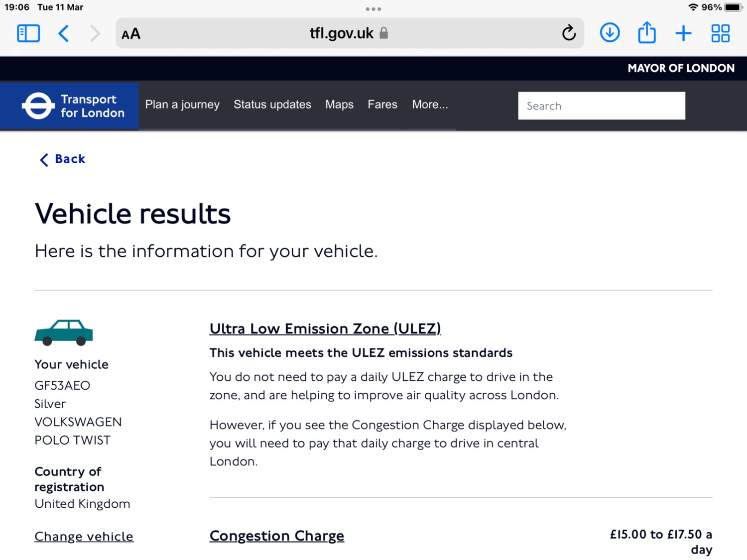Open Safari downloads icon
Screen dimensions: 747x560
click(610, 33)
